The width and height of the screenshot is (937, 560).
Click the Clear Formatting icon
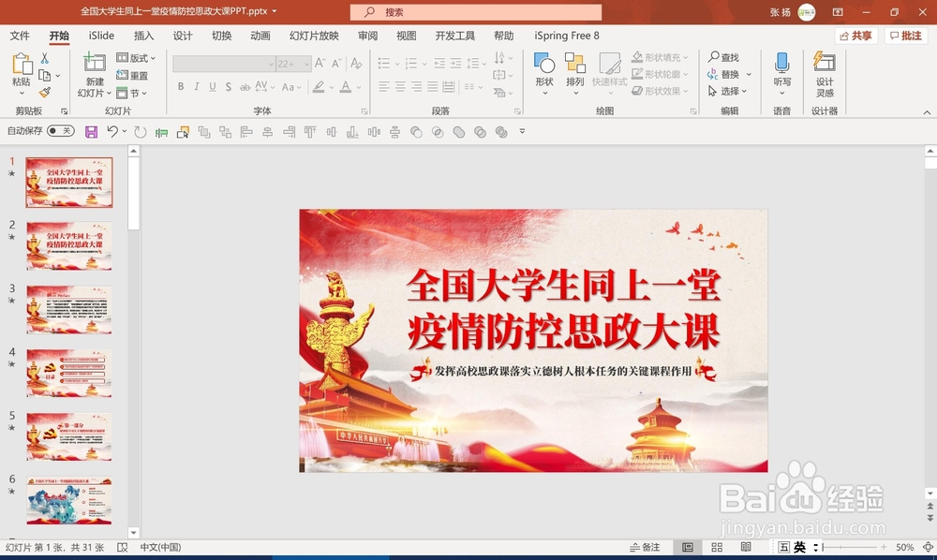tap(357, 63)
